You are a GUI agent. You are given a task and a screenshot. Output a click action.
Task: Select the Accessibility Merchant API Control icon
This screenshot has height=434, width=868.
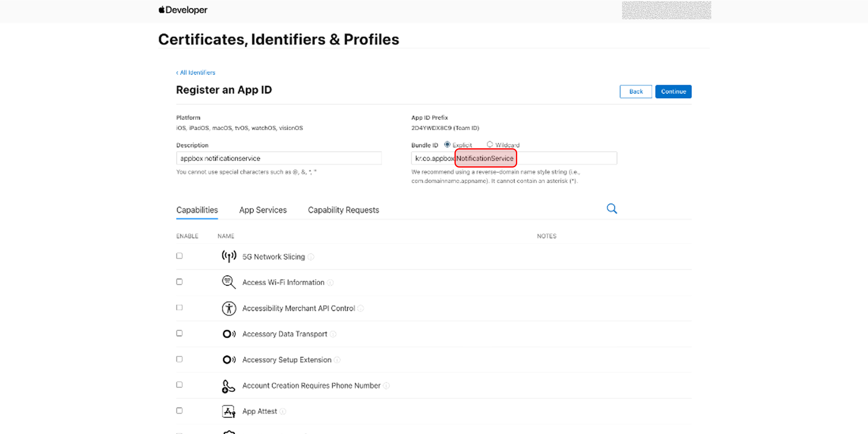click(x=229, y=308)
